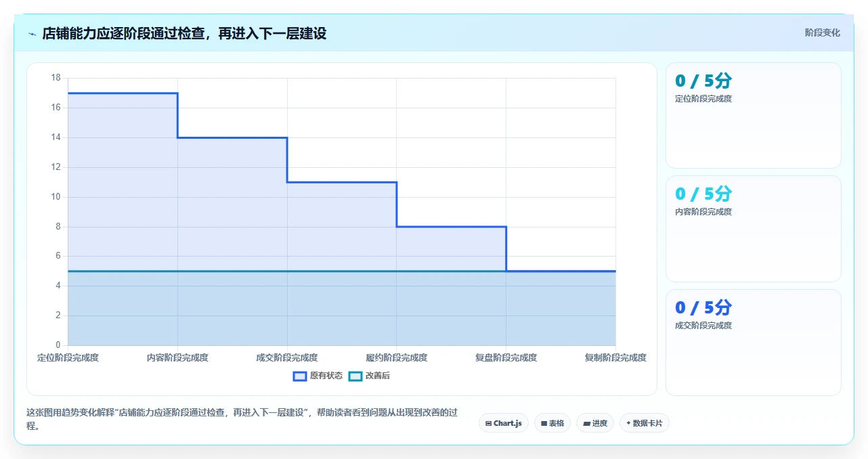Select the 定位阶段完成度 score card
The height and width of the screenshot is (459, 868).
pos(754,115)
